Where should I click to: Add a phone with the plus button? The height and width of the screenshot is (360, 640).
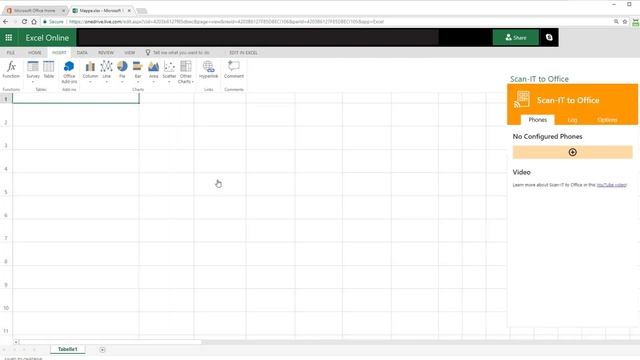click(572, 152)
